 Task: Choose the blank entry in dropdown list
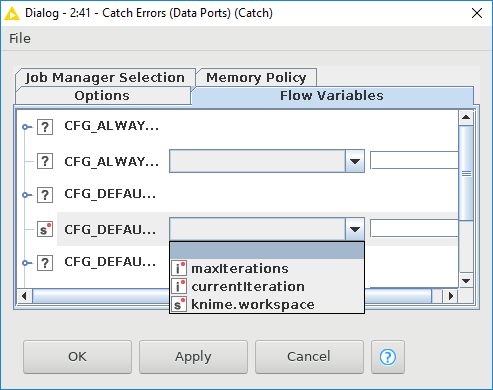(x=267, y=251)
